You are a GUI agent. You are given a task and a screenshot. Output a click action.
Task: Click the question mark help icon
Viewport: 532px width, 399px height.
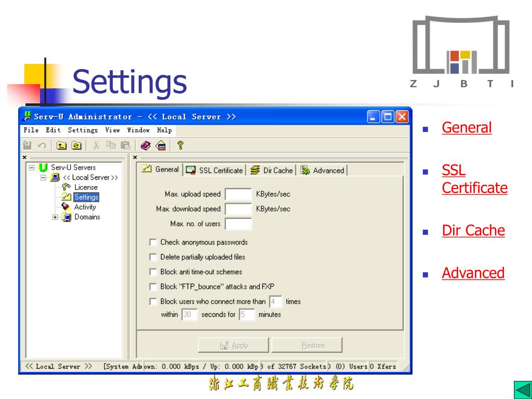point(180,145)
